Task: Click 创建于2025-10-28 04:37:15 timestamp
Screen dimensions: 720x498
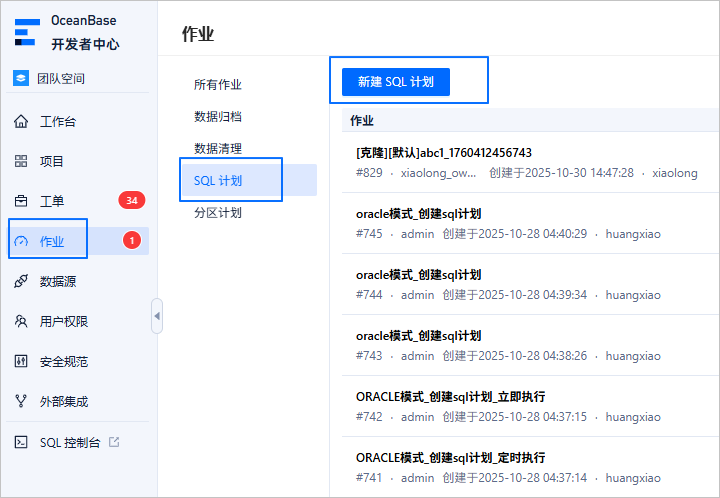Action: [515, 417]
